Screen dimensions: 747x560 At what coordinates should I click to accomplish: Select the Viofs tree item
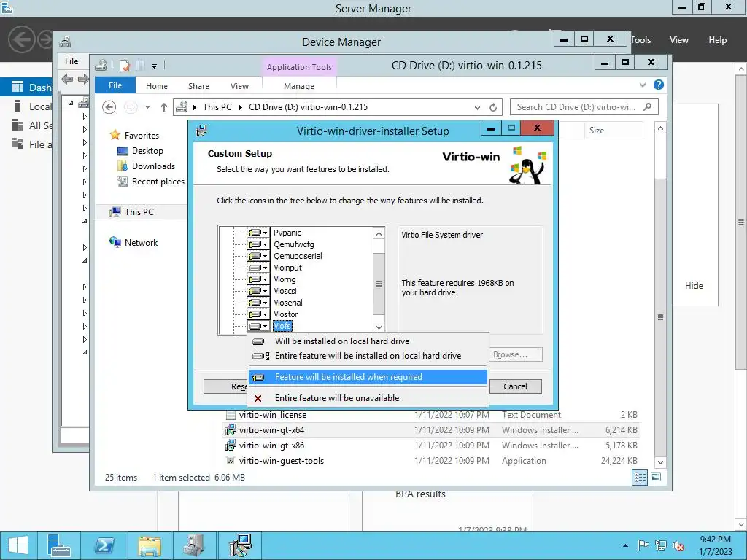(x=282, y=326)
